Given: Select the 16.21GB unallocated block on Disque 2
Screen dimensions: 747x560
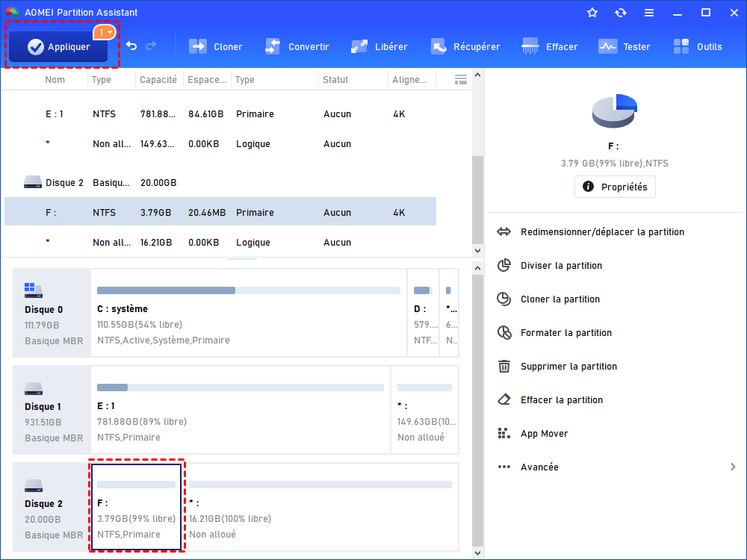Looking at the screenshot, I should pyautogui.click(x=321, y=507).
